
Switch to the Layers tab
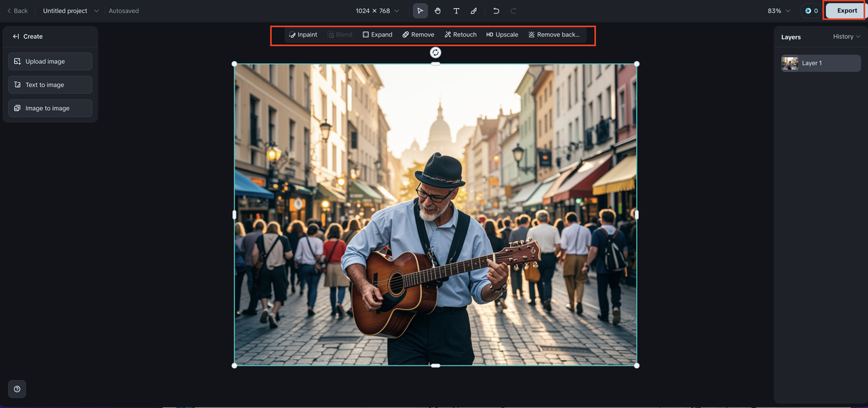(x=791, y=37)
